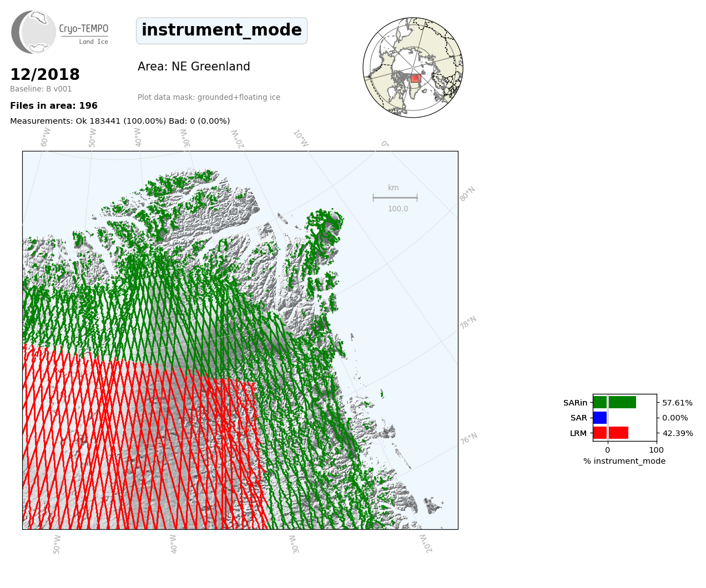Click the red area marker on globe
Viewport: 706px width, 588px height.
pos(415,79)
